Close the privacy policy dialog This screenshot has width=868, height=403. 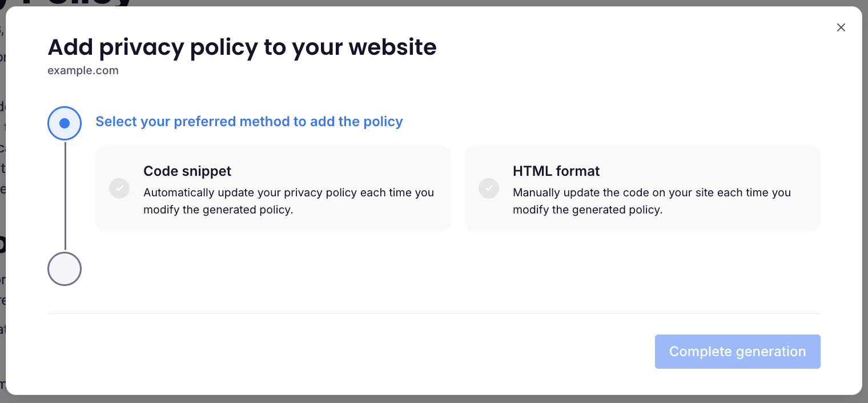coord(841,27)
